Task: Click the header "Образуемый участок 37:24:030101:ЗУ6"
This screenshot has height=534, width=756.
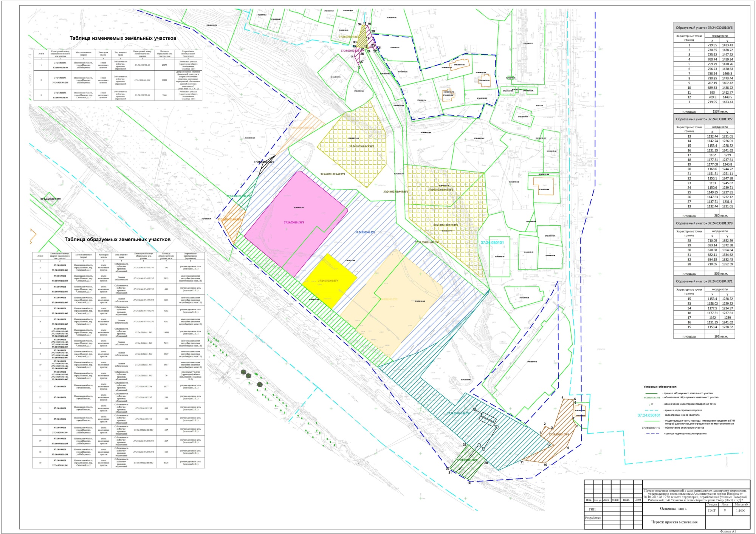Action: coord(704,28)
